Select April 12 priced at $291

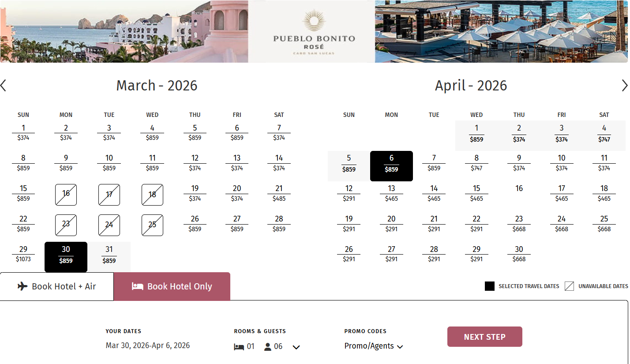click(x=349, y=193)
